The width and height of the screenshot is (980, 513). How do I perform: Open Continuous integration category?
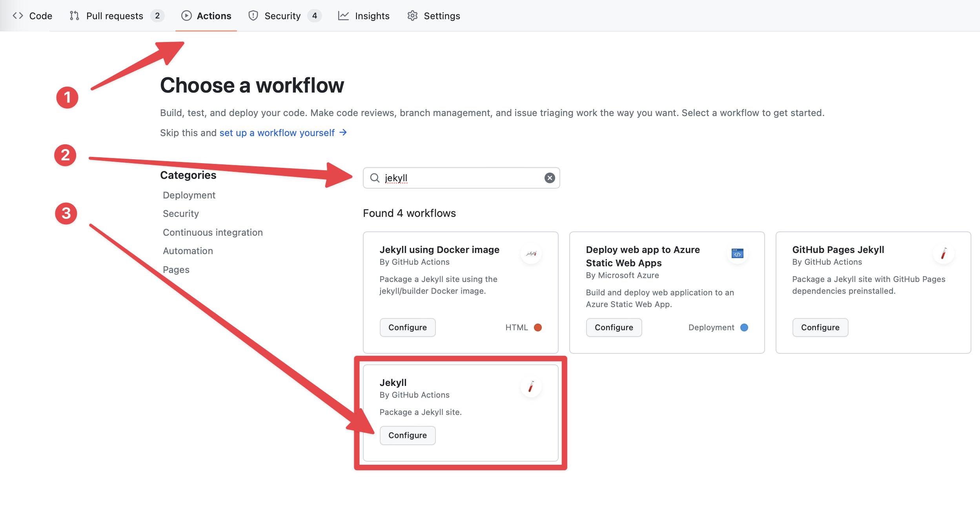coord(213,231)
